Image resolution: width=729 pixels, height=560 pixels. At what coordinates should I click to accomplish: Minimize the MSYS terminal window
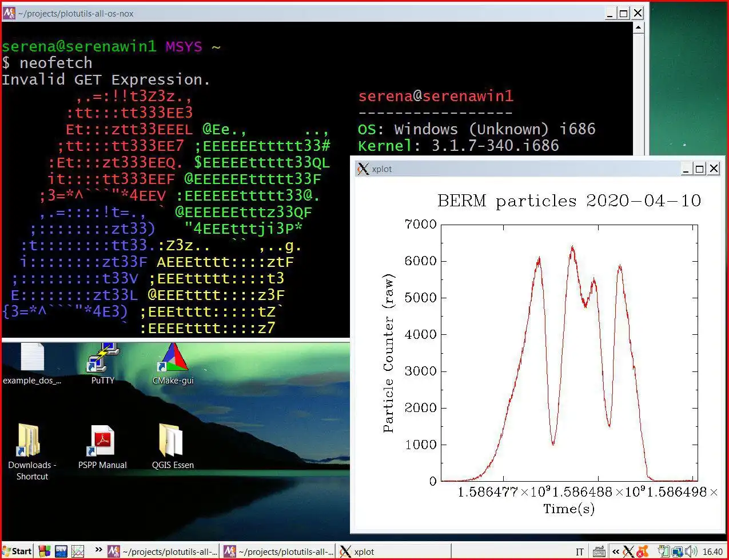tap(610, 13)
